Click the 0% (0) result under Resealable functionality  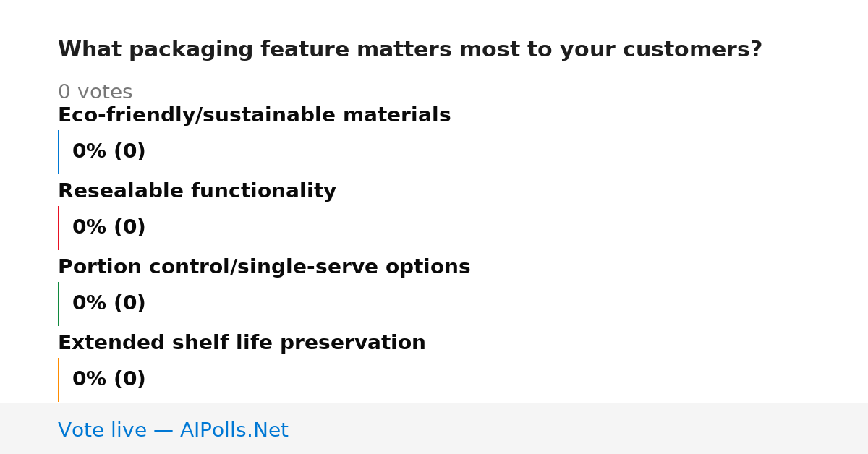point(109,228)
